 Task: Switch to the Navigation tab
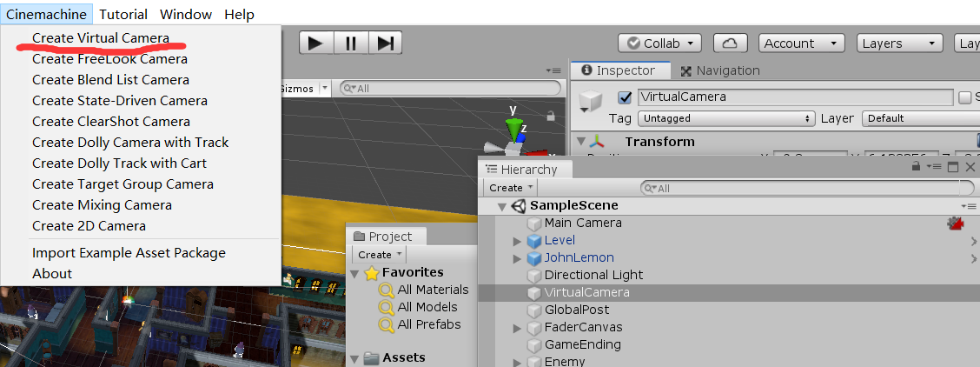720,70
